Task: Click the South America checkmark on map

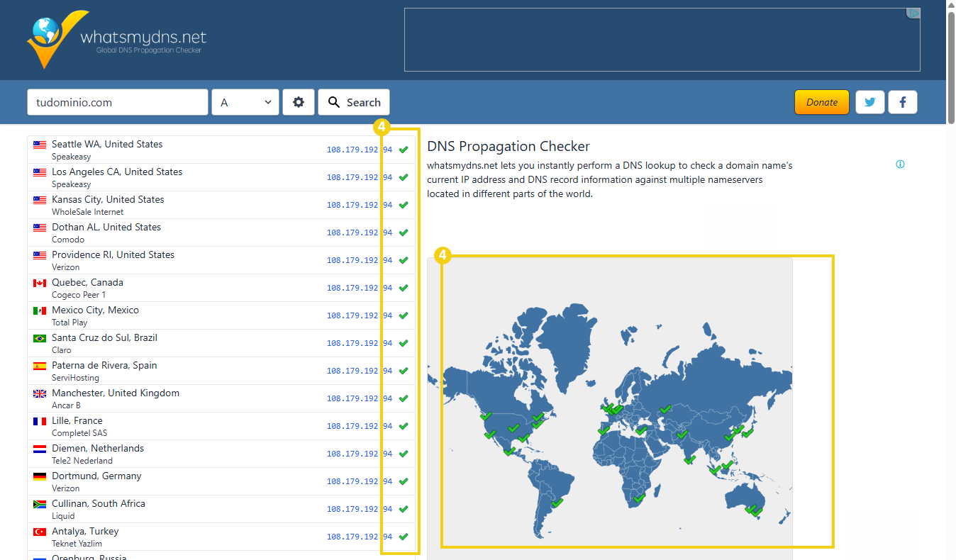Action: (x=557, y=503)
